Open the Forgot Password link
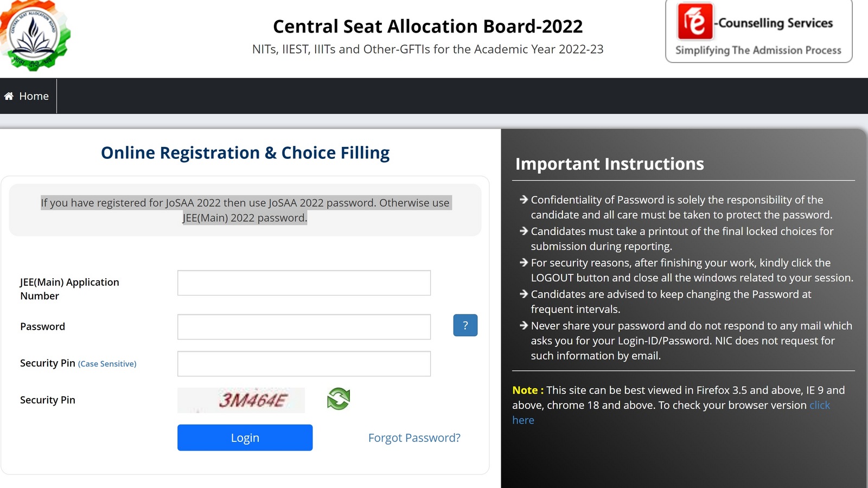Viewport: 868px width, 488px height. (414, 438)
